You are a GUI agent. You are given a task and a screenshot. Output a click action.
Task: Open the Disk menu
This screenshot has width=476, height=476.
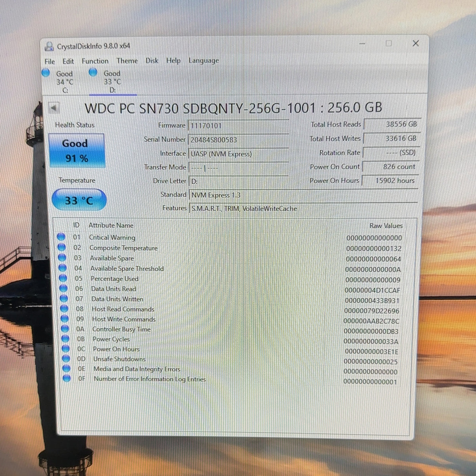[152, 60]
